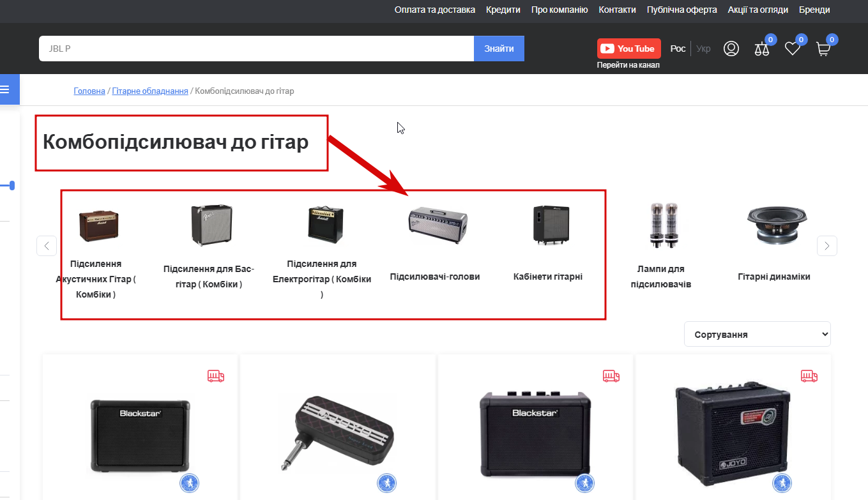Go to Головна breadcrumb link
The image size is (868, 500).
tap(89, 91)
